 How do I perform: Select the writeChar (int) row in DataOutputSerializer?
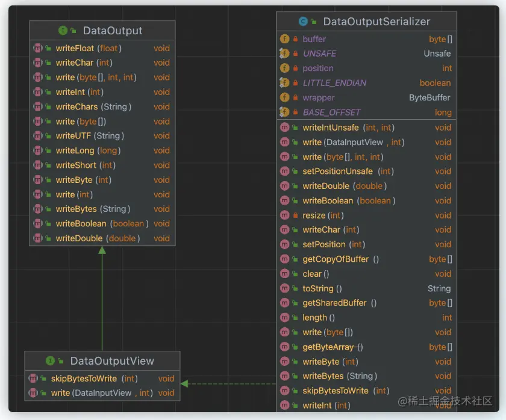366,230
